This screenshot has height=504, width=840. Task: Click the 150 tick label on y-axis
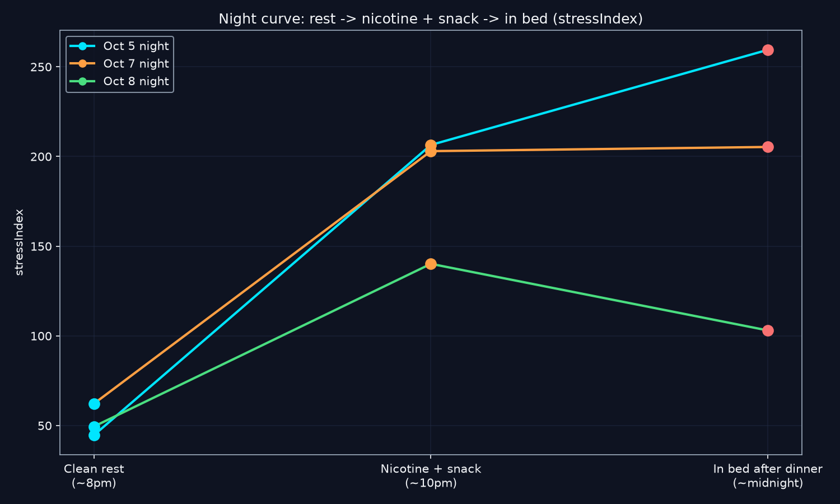(x=42, y=247)
